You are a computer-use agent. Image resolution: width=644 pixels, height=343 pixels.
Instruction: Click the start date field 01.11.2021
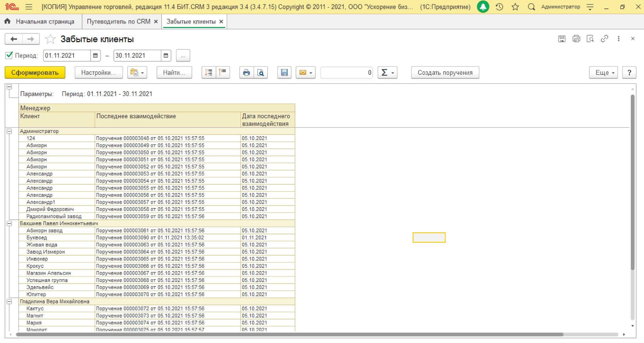coord(67,56)
